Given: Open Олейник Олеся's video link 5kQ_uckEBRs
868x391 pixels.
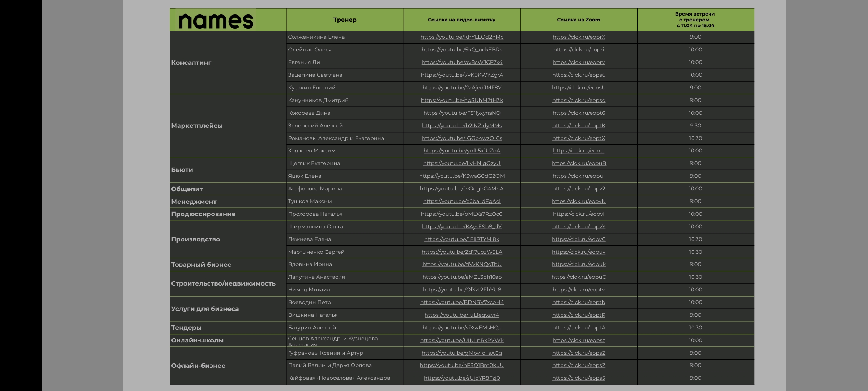Looking at the screenshot, I should coord(462,50).
